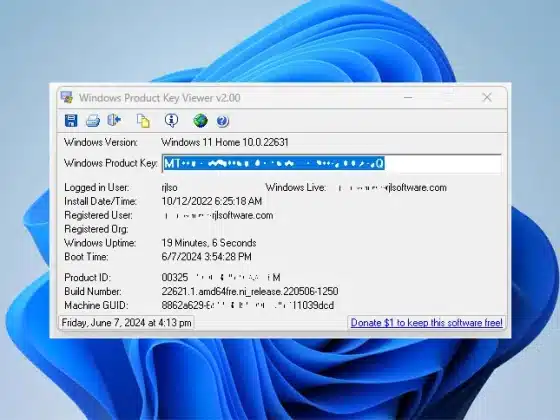Click the Product ID value starting 00325
This screenshot has width=560, height=420.
click(x=221, y=278)
